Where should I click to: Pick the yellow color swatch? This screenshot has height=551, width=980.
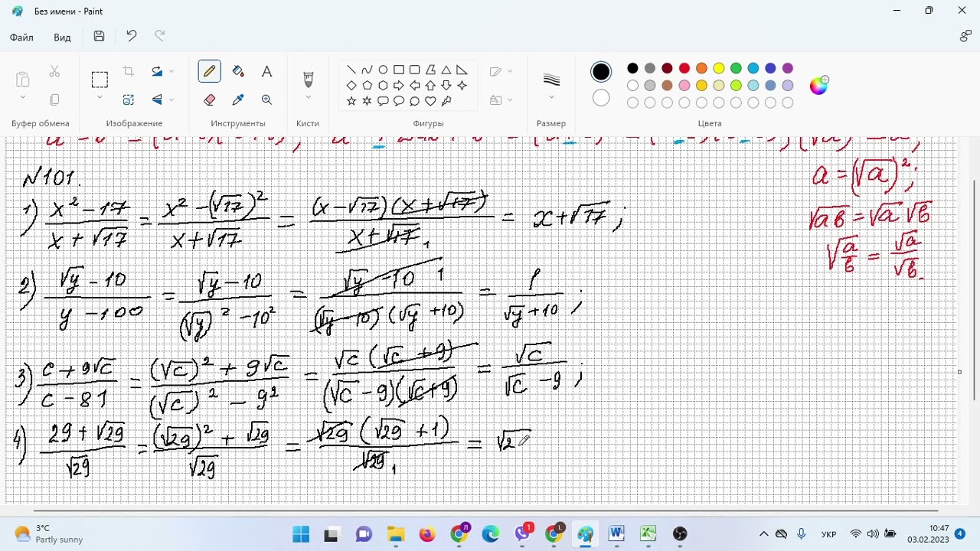coord(719,68)
